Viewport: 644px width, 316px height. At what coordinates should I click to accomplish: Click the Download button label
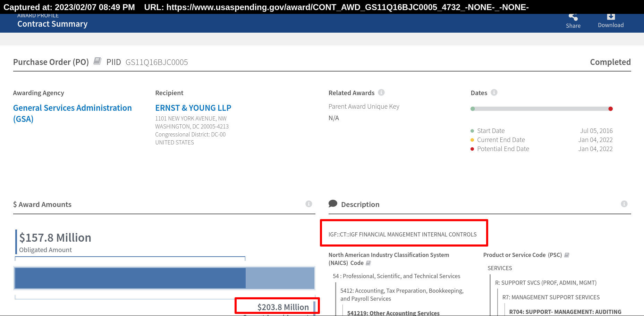point(611,25)
